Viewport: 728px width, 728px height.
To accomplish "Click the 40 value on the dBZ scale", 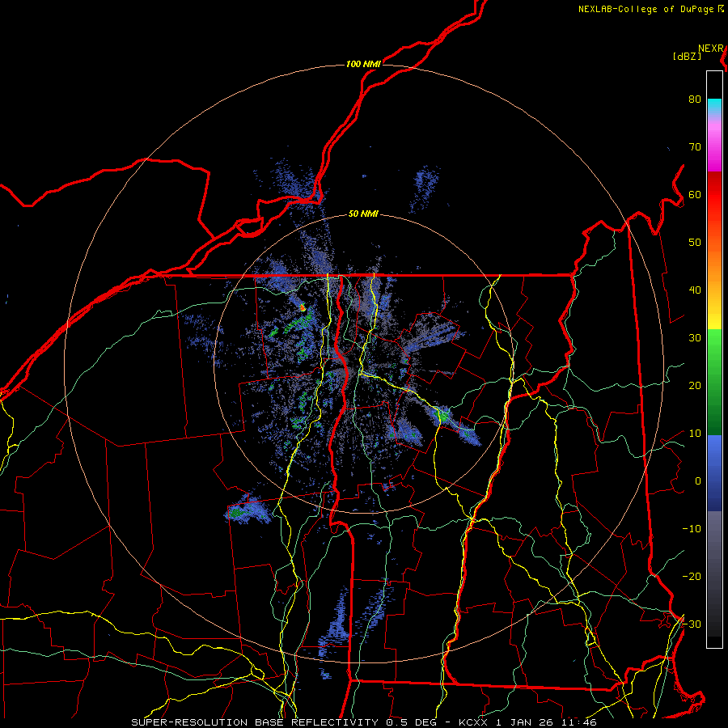I will pos(695,290).
